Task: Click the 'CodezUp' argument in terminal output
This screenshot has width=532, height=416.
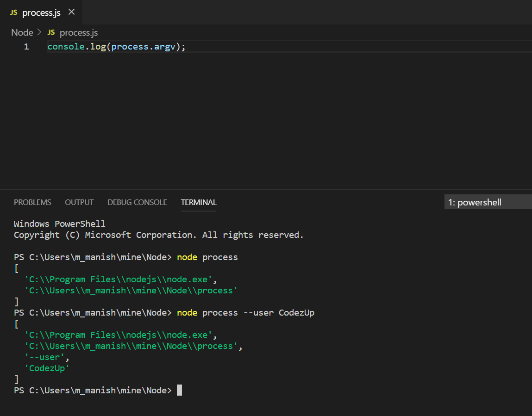Action: [x=48, y=368]
